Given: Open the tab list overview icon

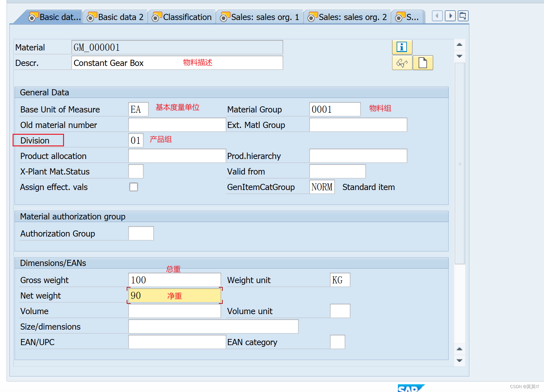Looking at the screenshot, I should point(463,16).
